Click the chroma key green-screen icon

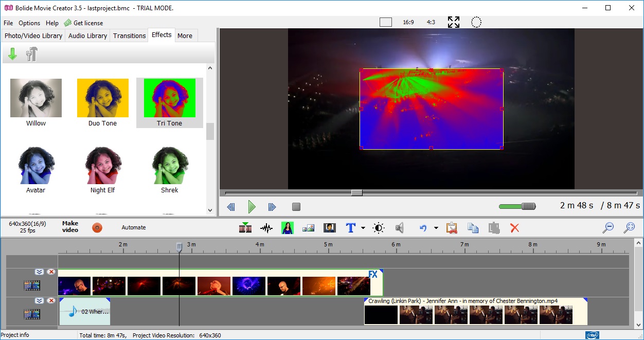pyautogui.click(x=288, y=228)
